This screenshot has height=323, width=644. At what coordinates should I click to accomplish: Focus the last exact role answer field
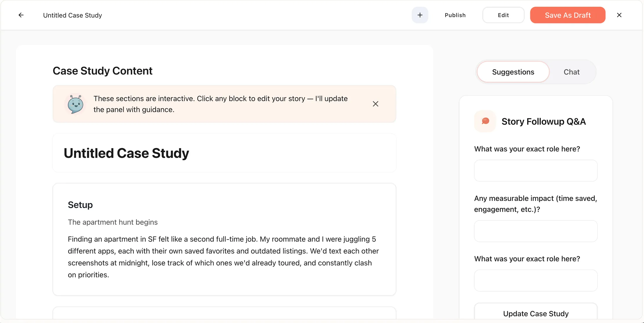click(x=536, y=280)
